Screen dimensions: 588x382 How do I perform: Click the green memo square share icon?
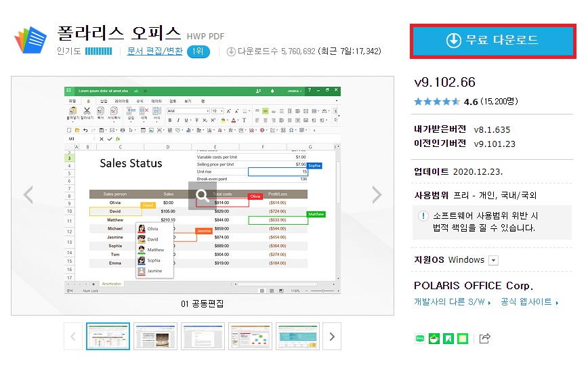[463, 339]
